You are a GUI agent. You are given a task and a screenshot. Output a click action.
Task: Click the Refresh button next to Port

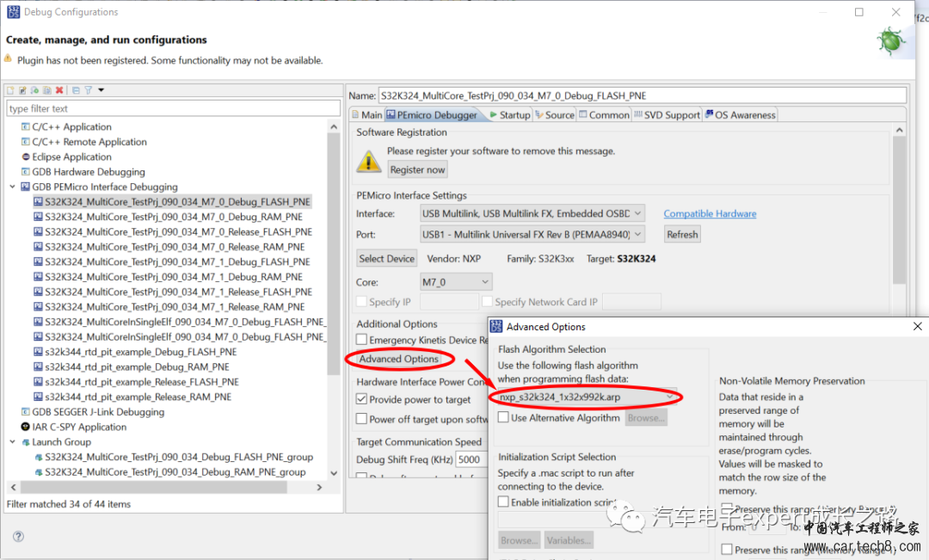[x=682, y=235]
